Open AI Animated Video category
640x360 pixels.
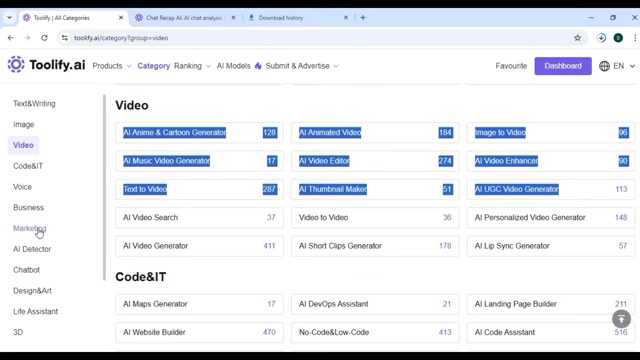click(375, 132)
